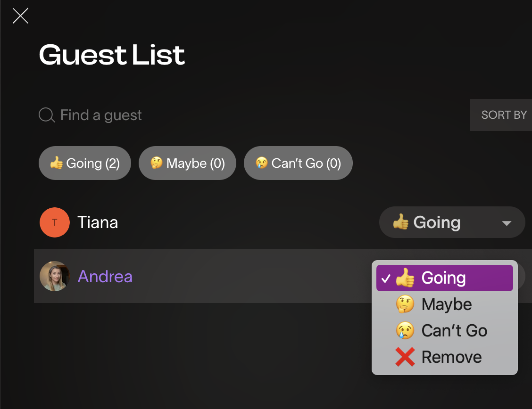Filter guest list by Going status
532x409 pixels.
pos(85,163)
